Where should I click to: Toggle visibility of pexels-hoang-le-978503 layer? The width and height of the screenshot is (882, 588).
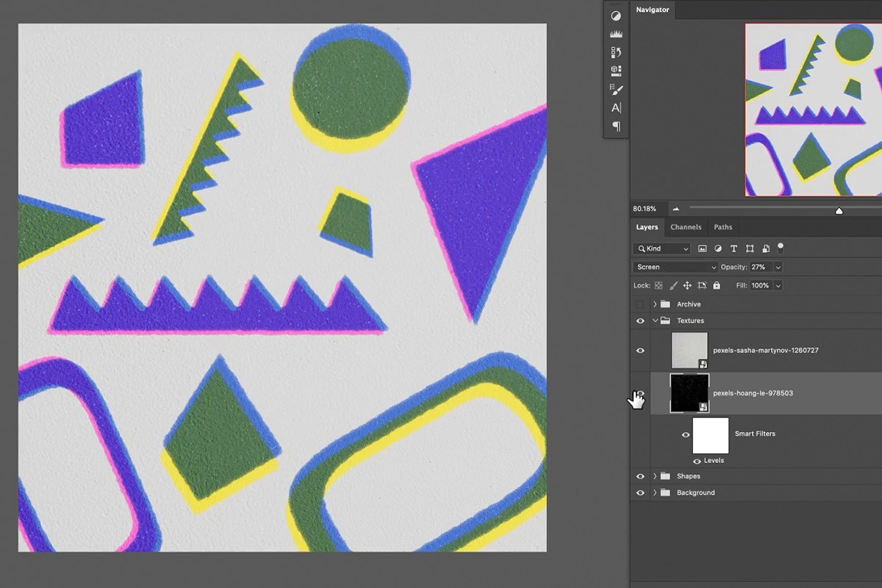point(640,393)
